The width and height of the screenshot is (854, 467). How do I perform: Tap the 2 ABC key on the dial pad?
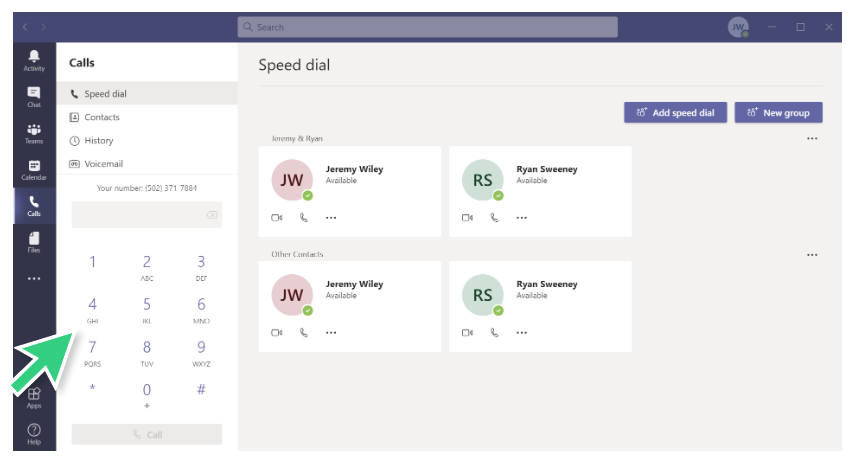click(147, 267)
